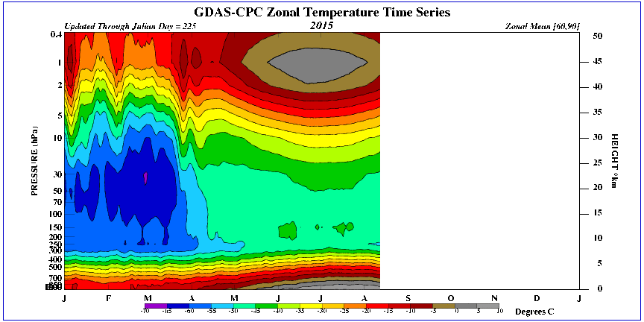Image resolution: width=644 pixels, height=322 pixels.
Task: Click the dark blue -65 to -60 legend swatch
Action: [178, 306]
